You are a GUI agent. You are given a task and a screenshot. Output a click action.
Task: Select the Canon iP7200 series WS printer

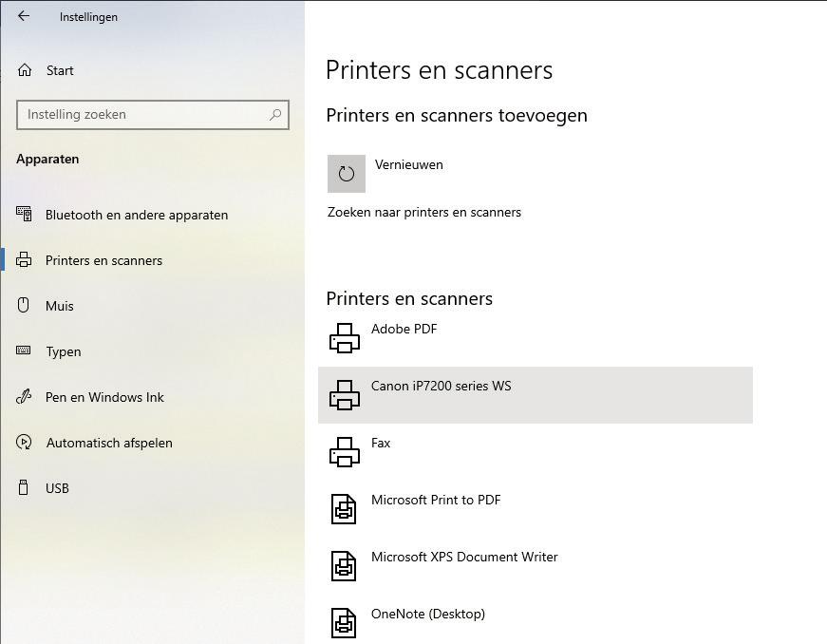click(x=441, y=387)
